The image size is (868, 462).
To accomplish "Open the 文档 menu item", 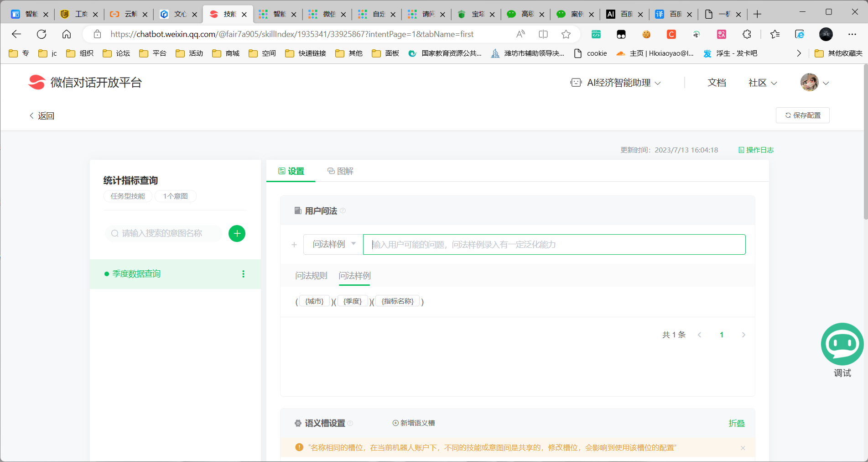I will (x=717, y=83).
